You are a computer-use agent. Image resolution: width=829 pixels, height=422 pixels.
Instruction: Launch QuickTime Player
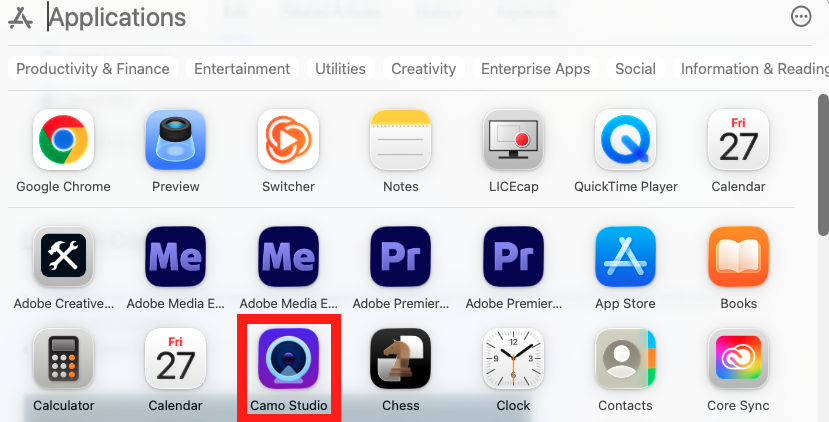click(x=626, y=140)
